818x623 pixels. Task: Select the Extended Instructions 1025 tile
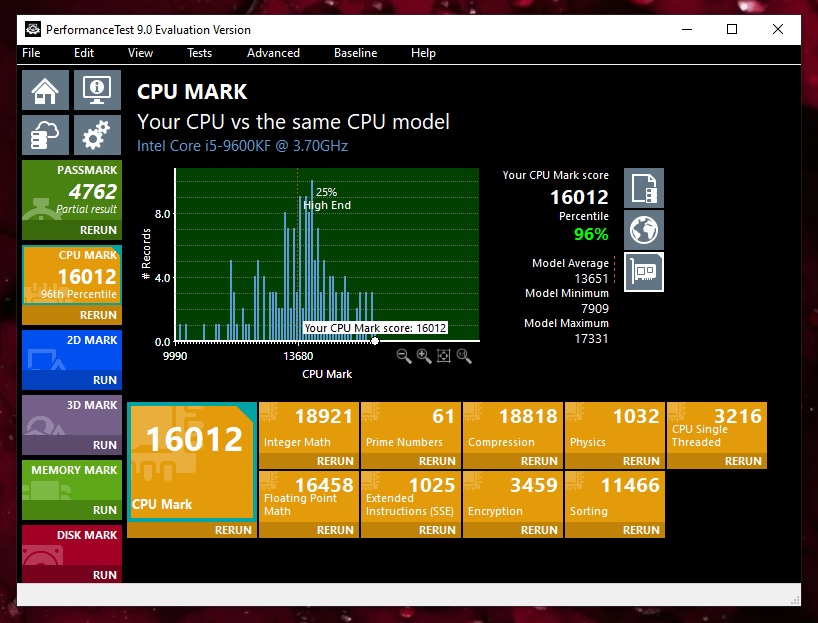(411, 497)
